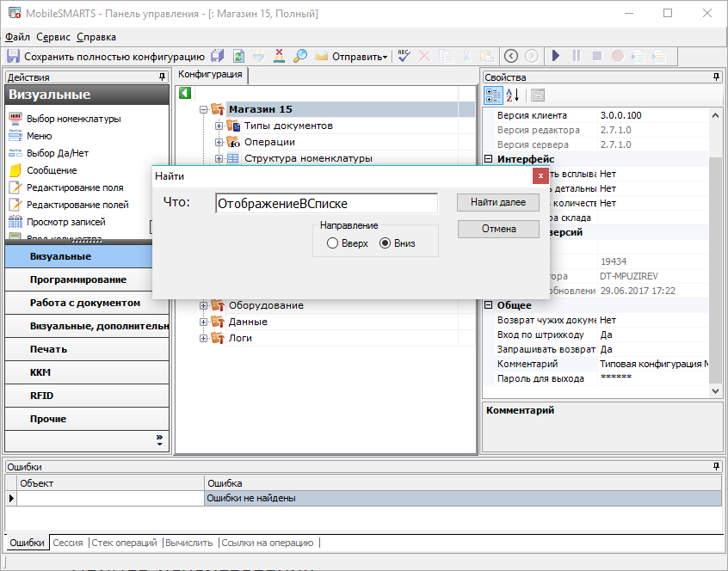Open the 'RFID' actions group
728x571 pixels.
pos(86,396)
